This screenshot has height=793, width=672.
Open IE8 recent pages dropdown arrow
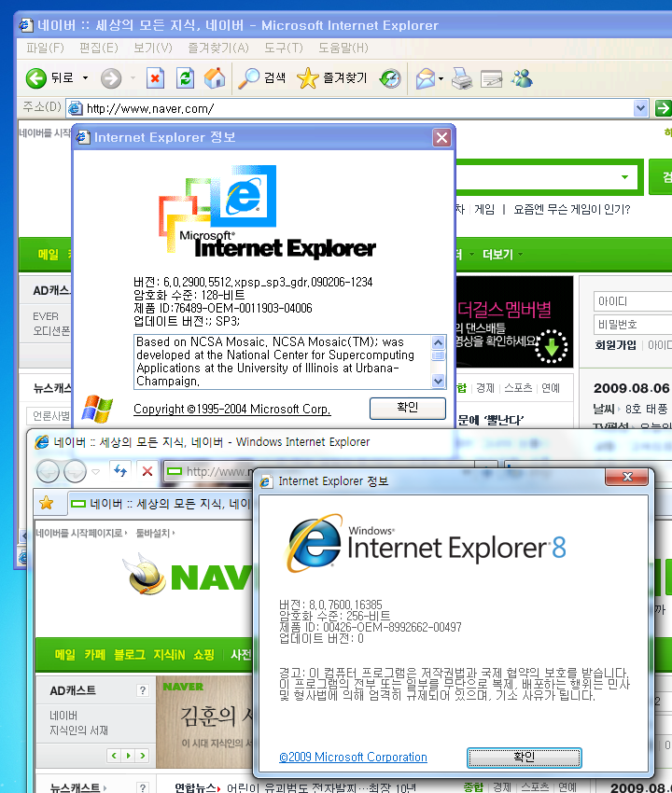(x=95, y=472)
